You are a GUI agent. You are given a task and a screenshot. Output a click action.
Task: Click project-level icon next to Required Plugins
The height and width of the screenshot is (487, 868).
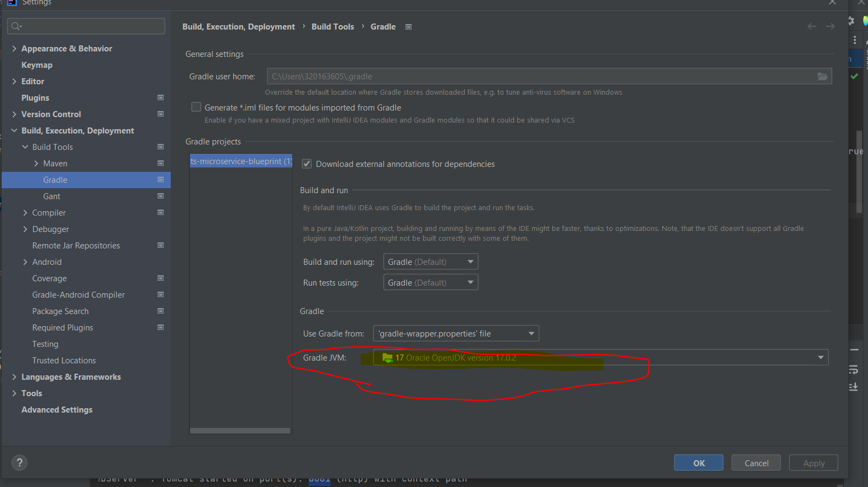161,328
